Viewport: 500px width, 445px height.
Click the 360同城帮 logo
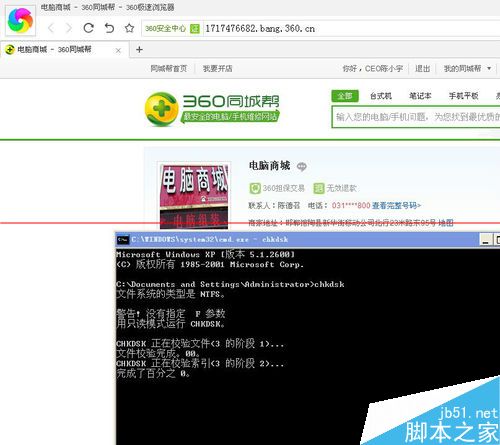(x=212, y=109)
